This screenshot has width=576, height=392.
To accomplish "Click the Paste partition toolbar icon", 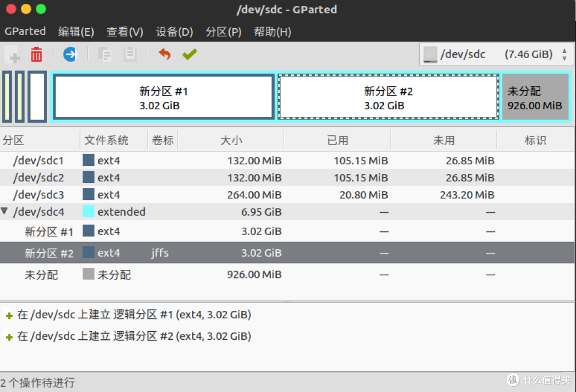I will [x=130, y=54].
